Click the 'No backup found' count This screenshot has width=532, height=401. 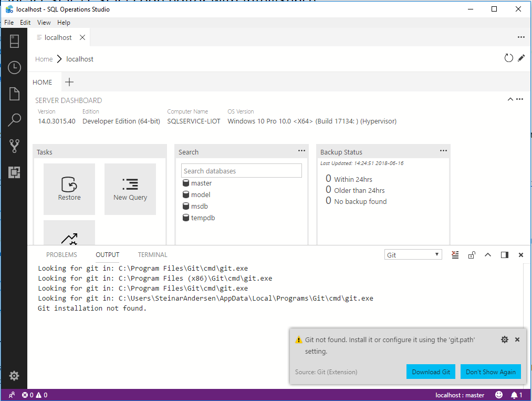click(x=356, y=201)
